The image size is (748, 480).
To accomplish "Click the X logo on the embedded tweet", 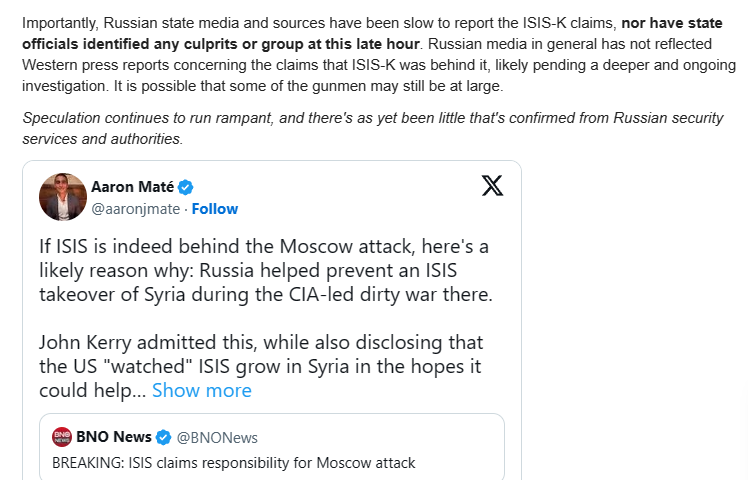I will click(492, 186).
